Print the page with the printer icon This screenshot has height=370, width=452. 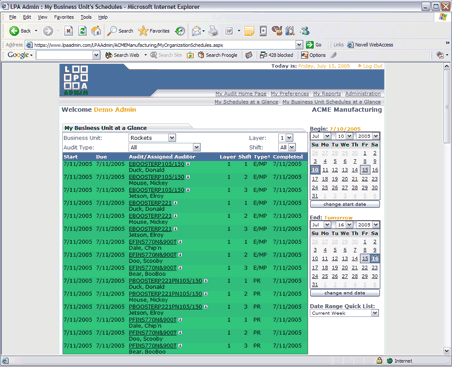click(x=213, y=31)
